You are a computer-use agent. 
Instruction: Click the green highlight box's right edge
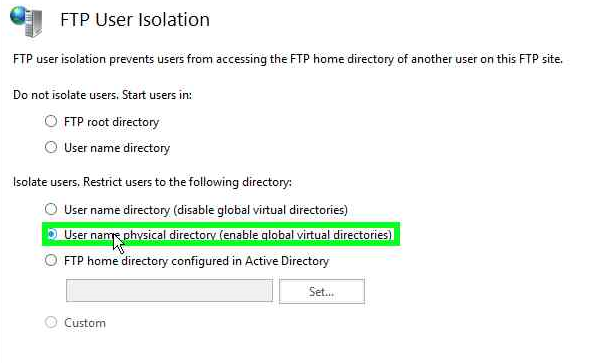coord(397,234)
